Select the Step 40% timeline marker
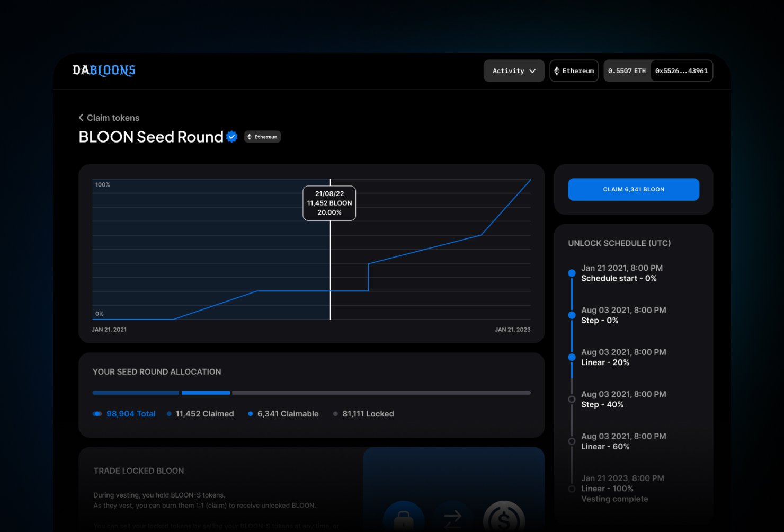The width and height of the screenshot is (784, 532). pyautogui.click(x=572, y=399)
